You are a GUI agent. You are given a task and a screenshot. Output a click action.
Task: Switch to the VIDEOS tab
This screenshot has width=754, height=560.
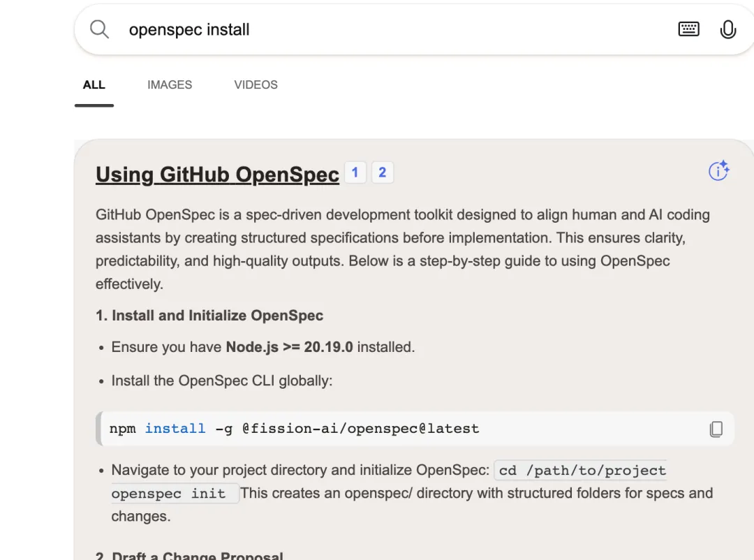click(256, 85)
